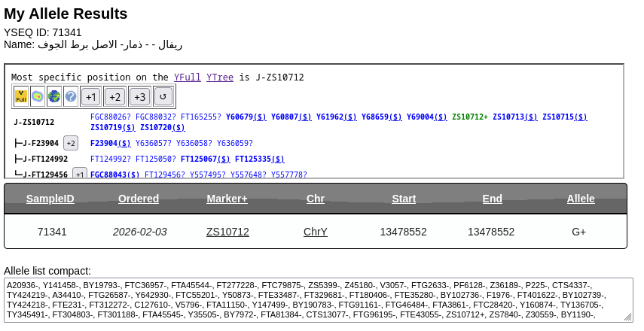Sort table by End column
Screen dimensions: 644x331
[492, 199]
